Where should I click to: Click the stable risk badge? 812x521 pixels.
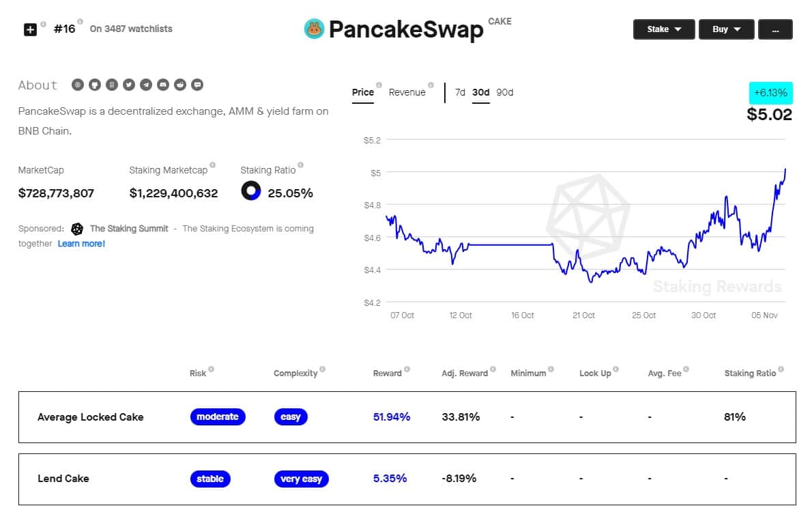[209, 479]
